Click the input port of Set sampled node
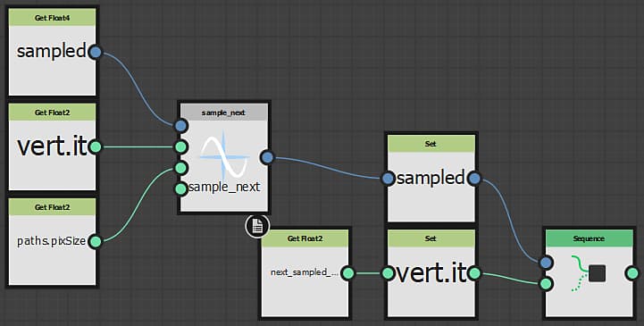644x326 pixels. tap(388, 179)
